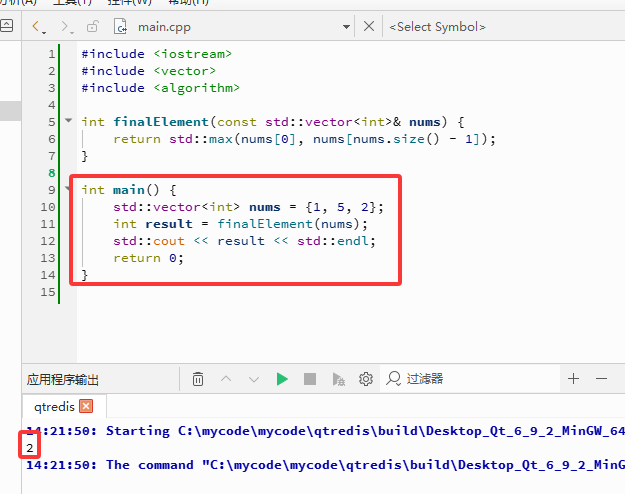Go back with the left arrow navigation icon
The width and height of the screenshot is (625, 494).
click(x=36, y=27)
